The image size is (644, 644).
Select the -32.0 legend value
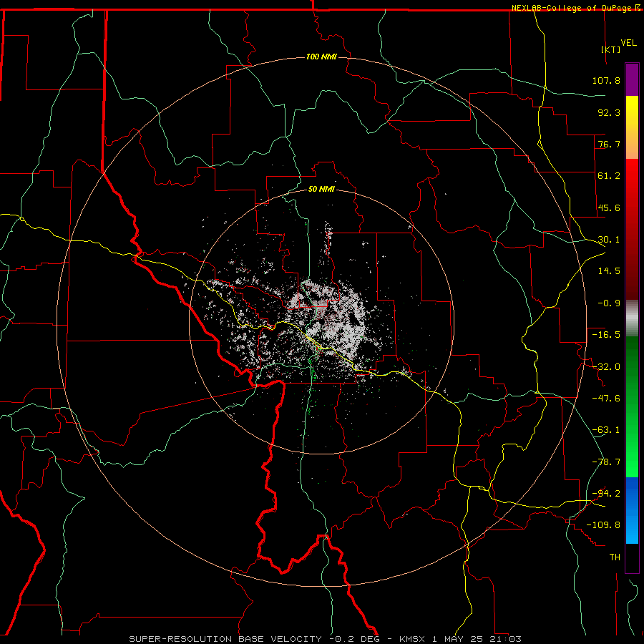pos(606,367)
